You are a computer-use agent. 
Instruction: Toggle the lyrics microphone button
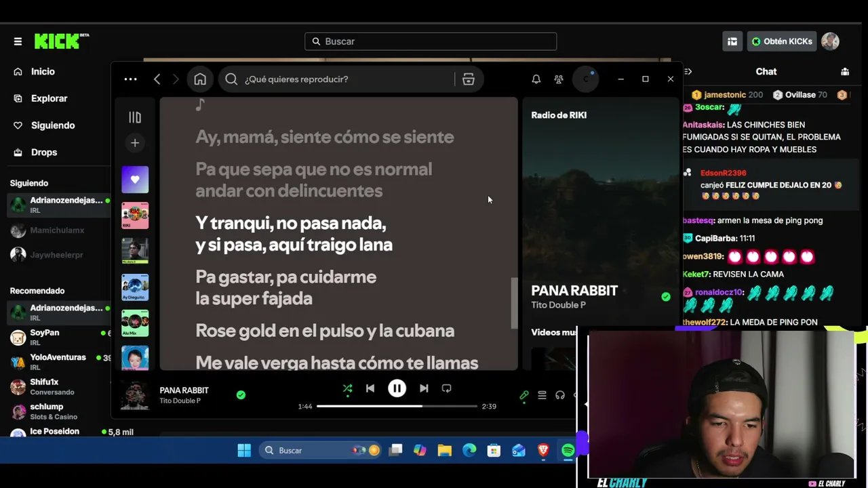[524, 395]
